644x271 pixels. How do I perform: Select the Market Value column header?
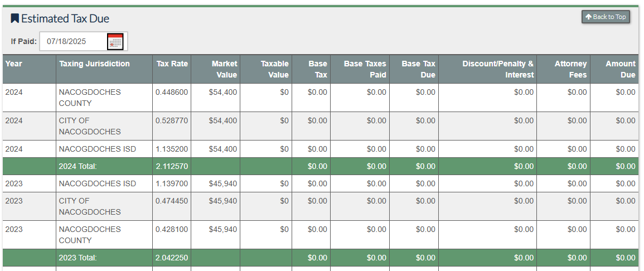(x=224, y=69)
